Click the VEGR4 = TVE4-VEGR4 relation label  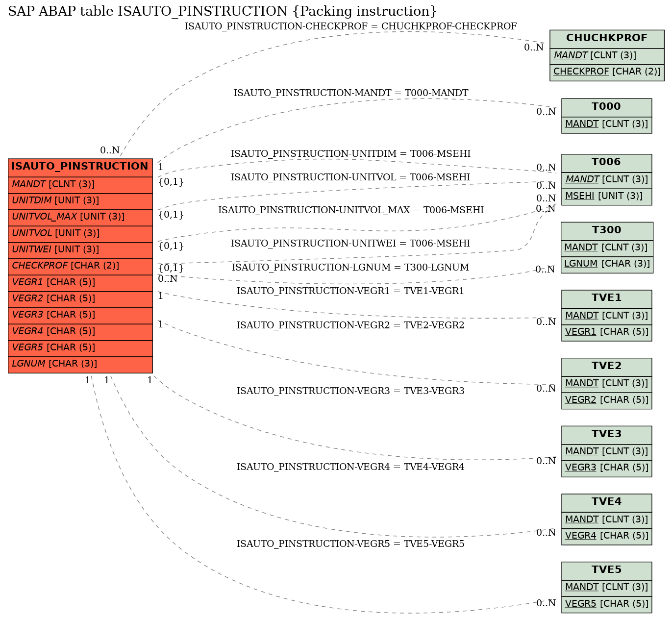click(x=351, y=467)
